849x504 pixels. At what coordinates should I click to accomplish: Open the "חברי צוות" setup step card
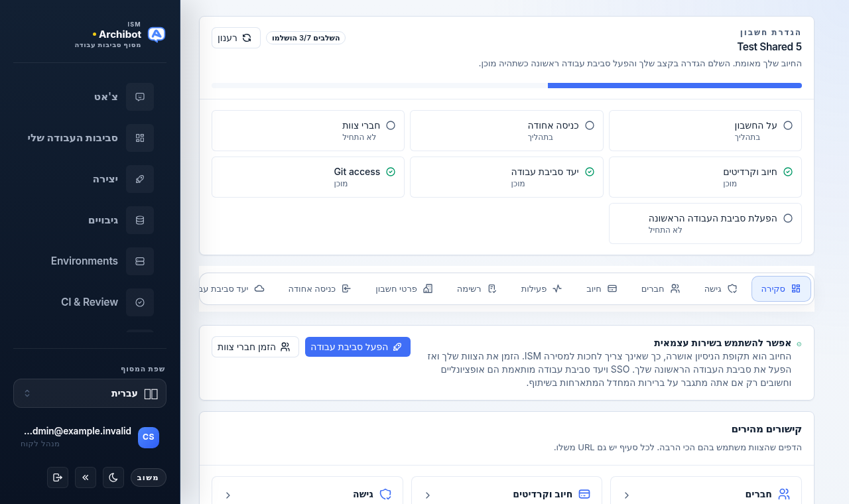click(308, 131)
